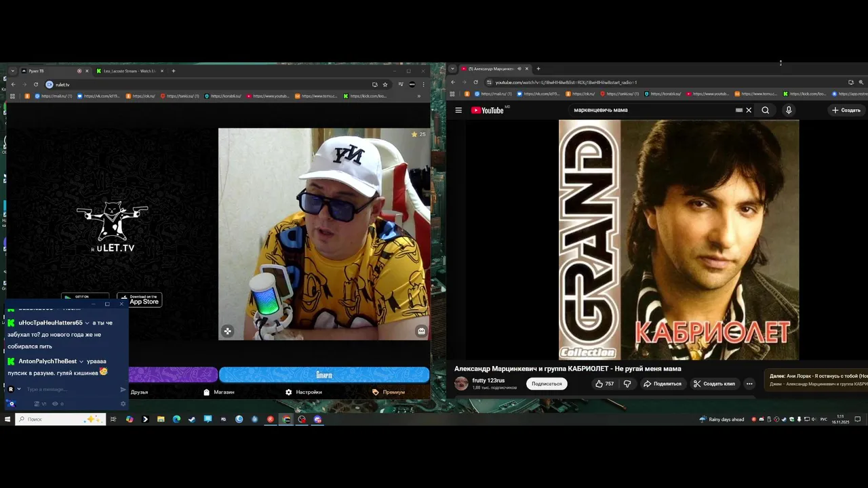The width and height of the screenshot is (868, 488).
Task: Open kick.com bookmark in rulet.tv window
Action: coord(364,96)
